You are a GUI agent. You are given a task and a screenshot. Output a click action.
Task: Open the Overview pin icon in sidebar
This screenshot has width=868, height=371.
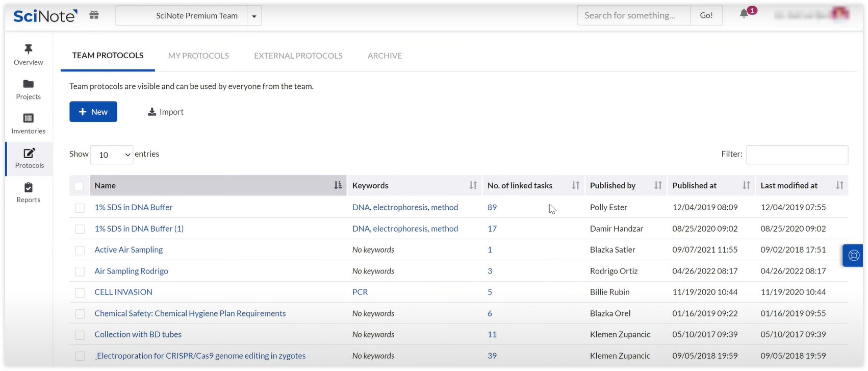pyautogui.click(x=28, y=50)
